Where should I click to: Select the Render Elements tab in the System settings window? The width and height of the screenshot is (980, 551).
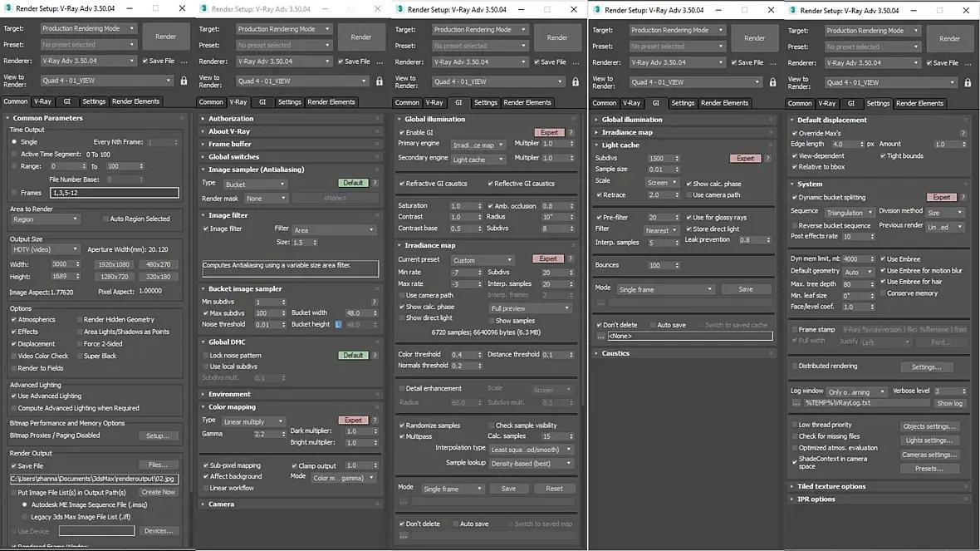(919, 103)
